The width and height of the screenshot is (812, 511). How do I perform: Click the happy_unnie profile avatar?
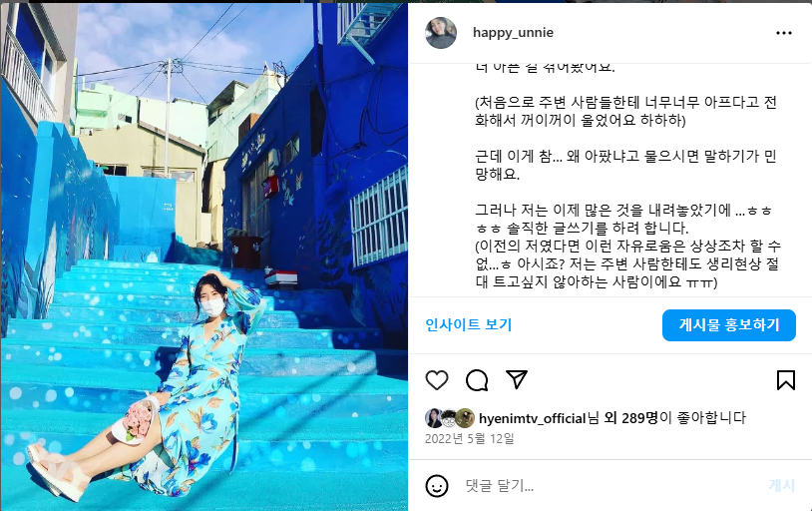[x=441, y=33]
